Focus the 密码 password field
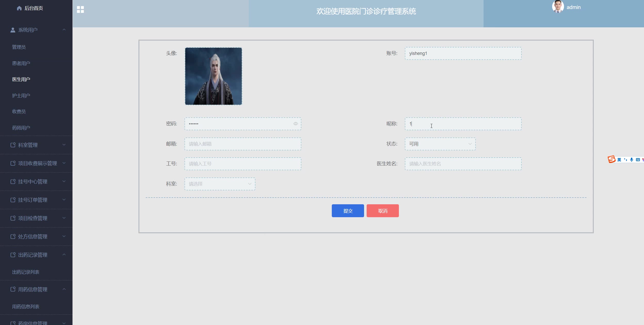 pyautogui.click(x=243, y=124)
